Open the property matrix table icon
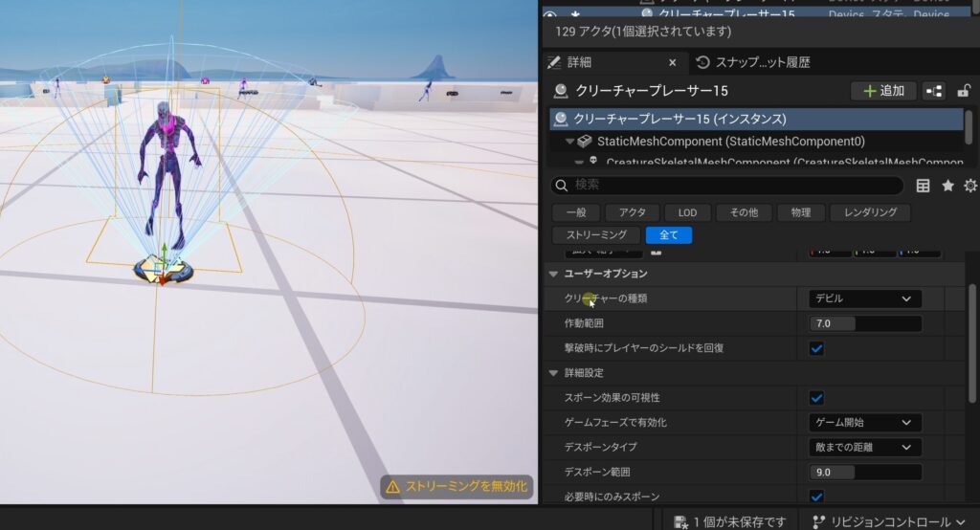Image resolution: width=980 pixels, height=530 pixels. coord(924,186)
